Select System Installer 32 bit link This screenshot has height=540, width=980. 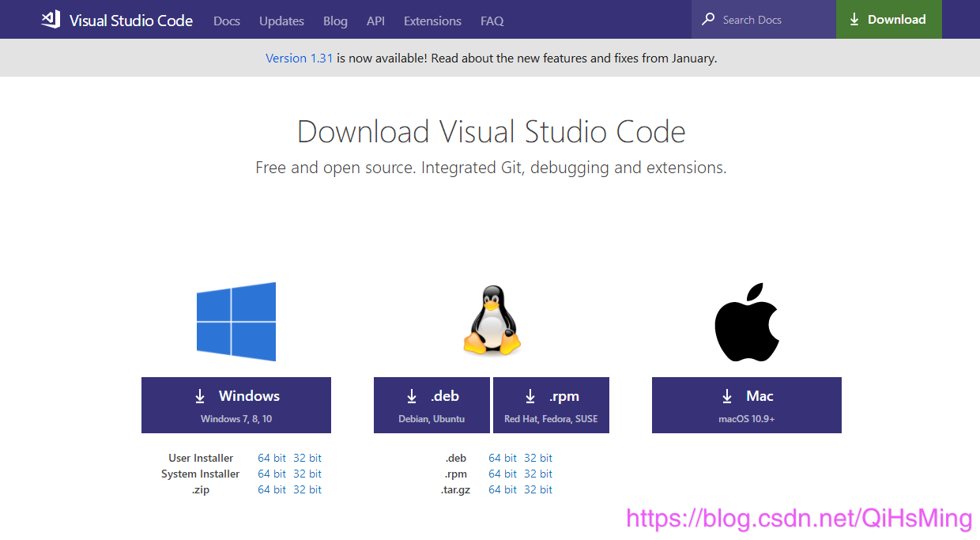coord(307,474)
